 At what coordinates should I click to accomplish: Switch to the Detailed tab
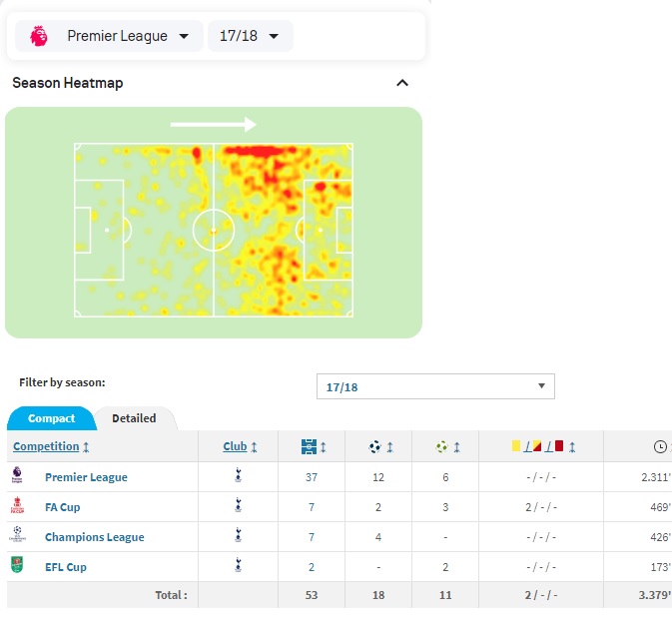[x=134, y=418]
